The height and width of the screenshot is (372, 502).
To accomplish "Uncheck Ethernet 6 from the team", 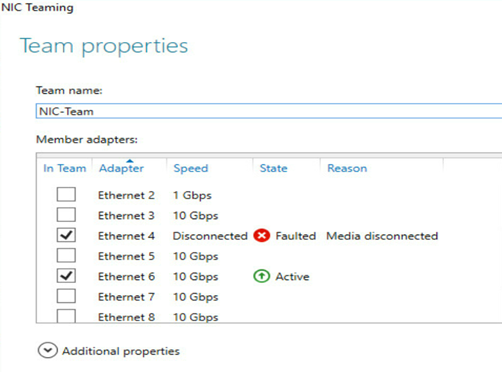I will (66, 276).
